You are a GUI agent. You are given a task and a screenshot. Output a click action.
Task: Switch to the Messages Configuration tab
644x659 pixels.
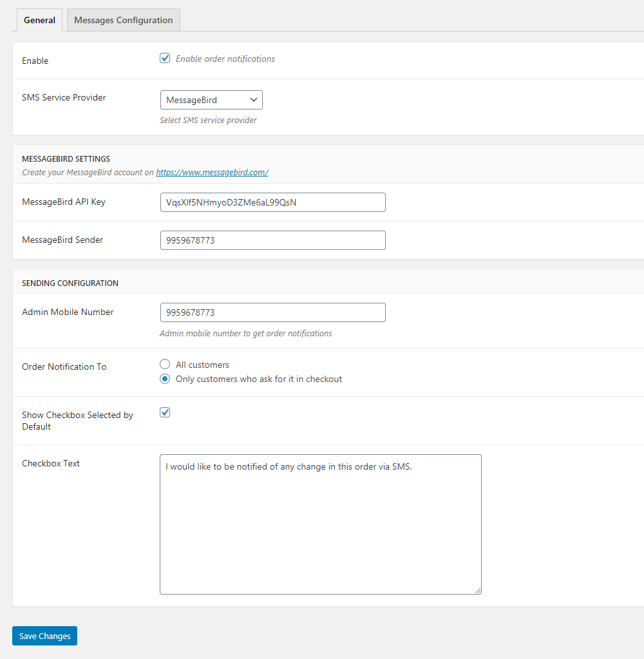123,20
